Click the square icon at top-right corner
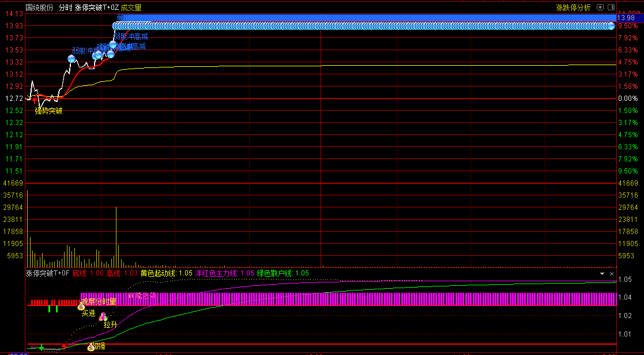 coord(610,7)
